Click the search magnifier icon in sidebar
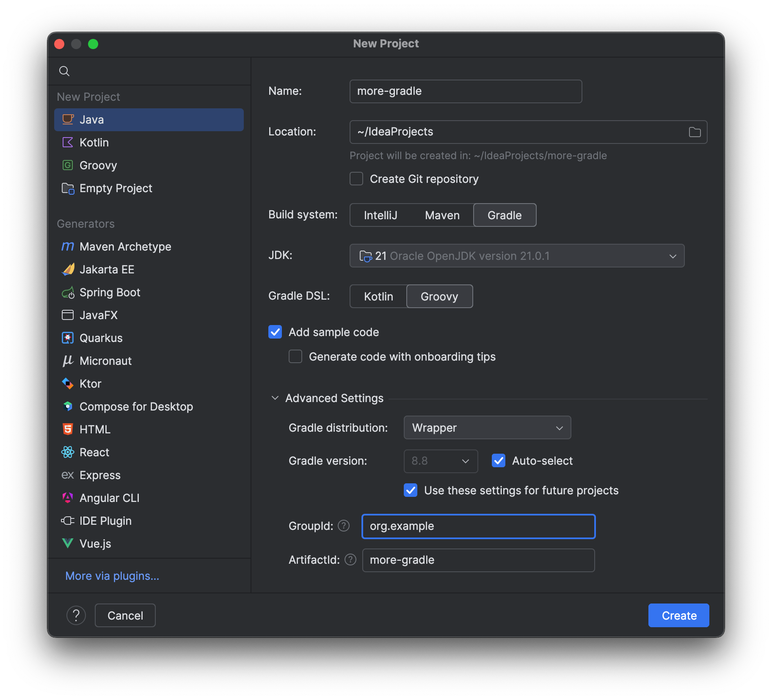This screenshot has width=772, height=700. (x=64, y=71)
